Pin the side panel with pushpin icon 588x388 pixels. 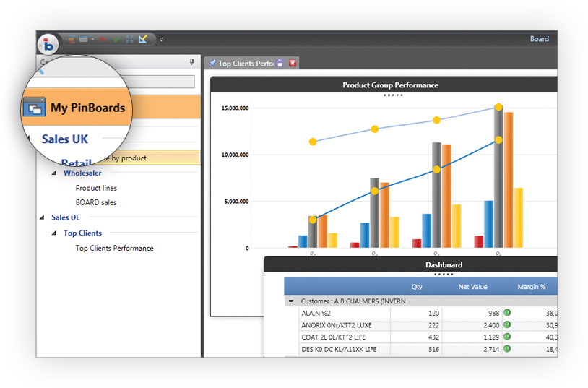[191, 62]
